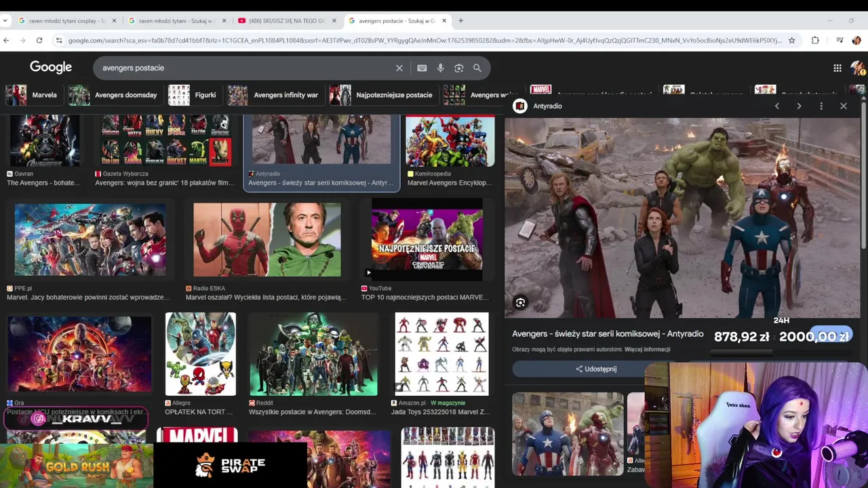Close the 'raven młodzi tytani cosplay' tab
868x488 pixels.
point(114,21)
